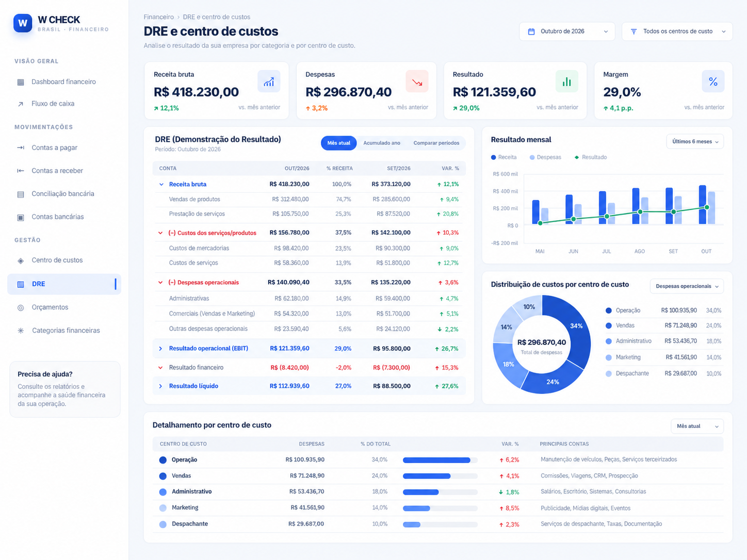Click the Resultado bar chart icon

point(567,81)
